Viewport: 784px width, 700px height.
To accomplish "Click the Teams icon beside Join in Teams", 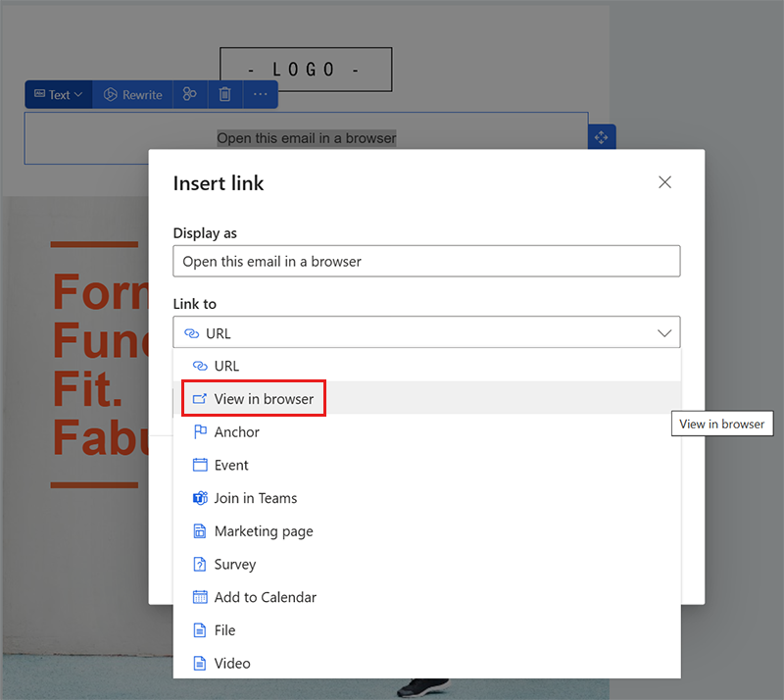I will coord(200,498).
